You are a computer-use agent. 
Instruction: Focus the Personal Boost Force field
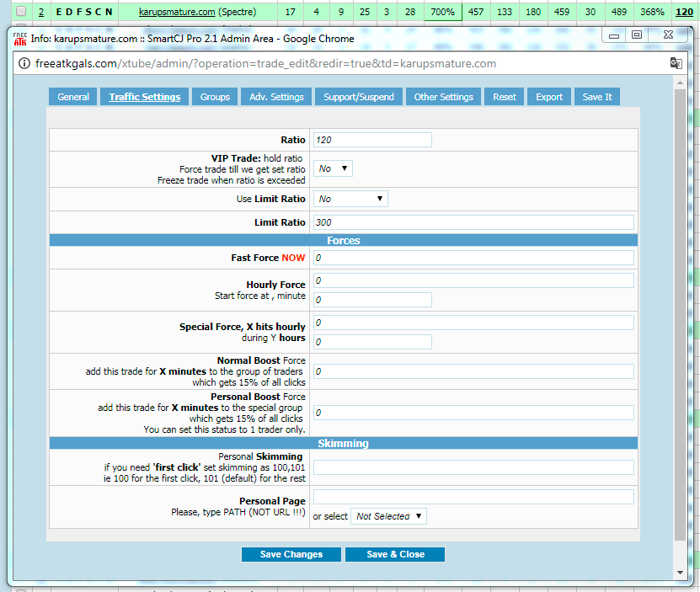tap(473, 413)
